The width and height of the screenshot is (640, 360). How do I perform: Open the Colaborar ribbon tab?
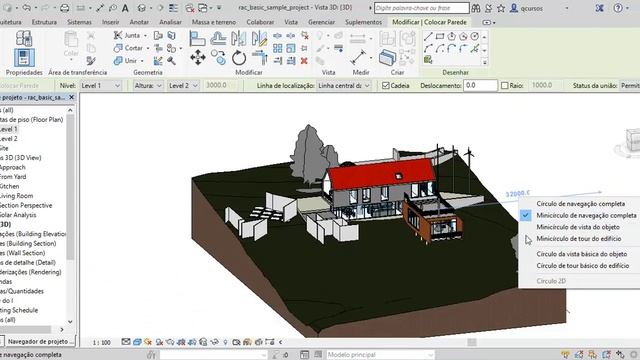pyautogui.click(x=260, y=22)
